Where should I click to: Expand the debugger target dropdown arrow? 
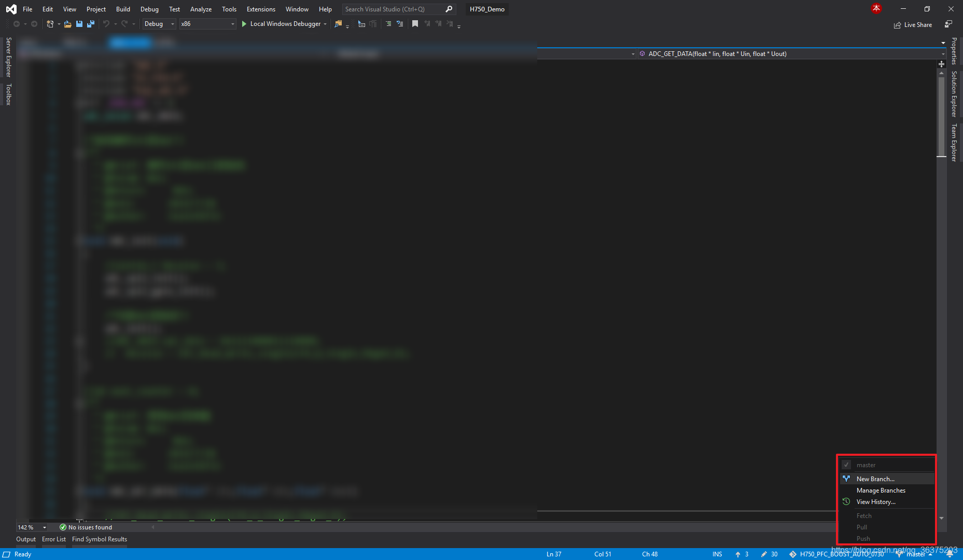click(325, 24)
